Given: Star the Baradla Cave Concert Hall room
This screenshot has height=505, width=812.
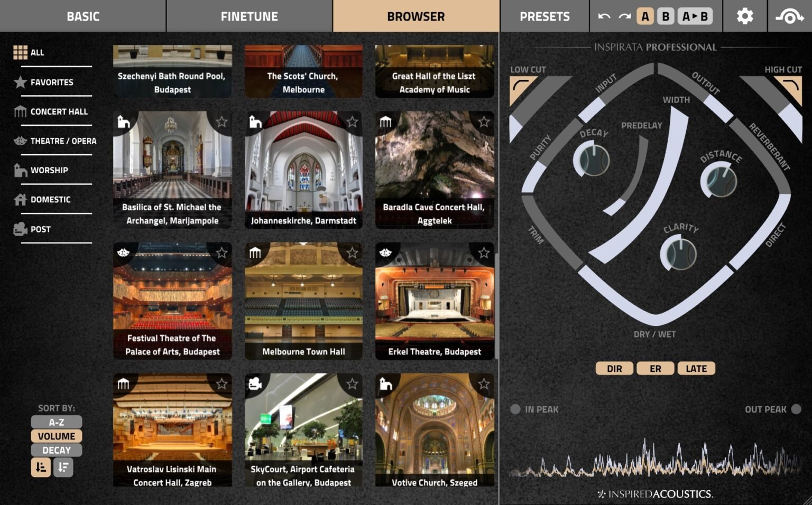Looking at the screenshot, I should pyautogui.click(x=484, y=122).
